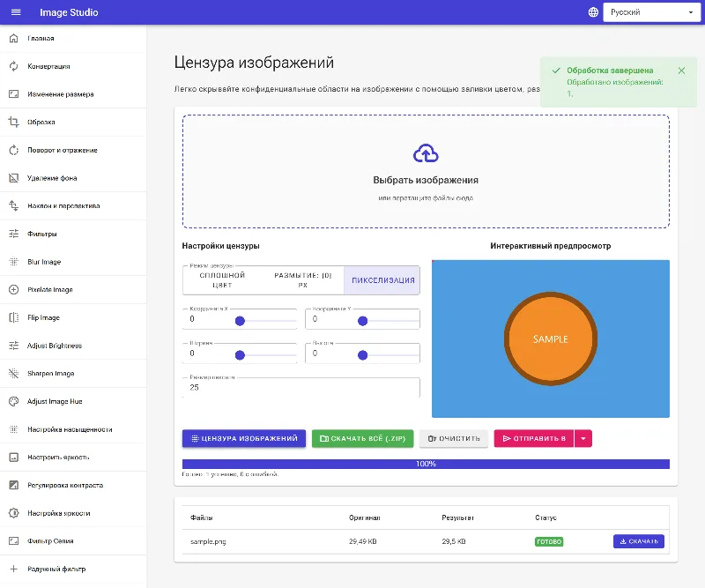The height and width of the screenshot is (588, 705).
Task: Click the 29,49 KB original size
Action: [x=363, y=541]
